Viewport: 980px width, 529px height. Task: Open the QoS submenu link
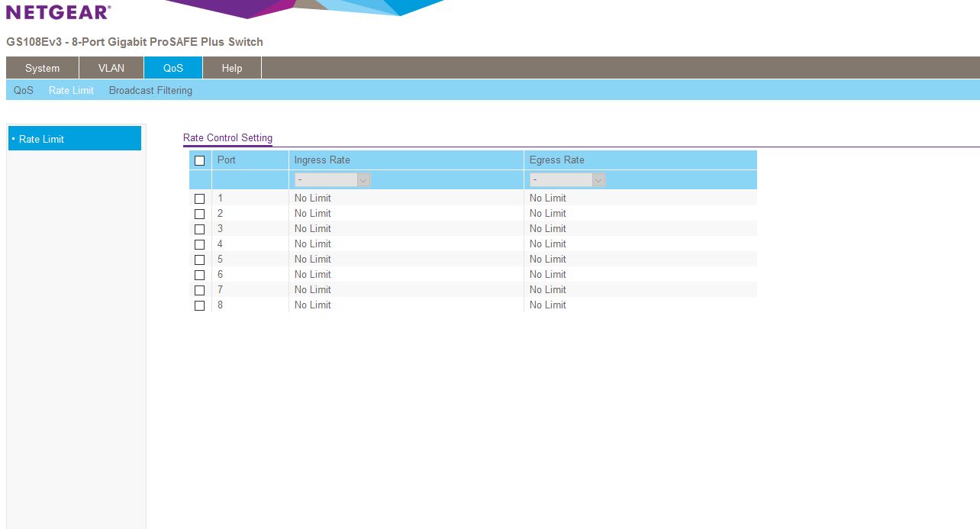tap(24, 90)
